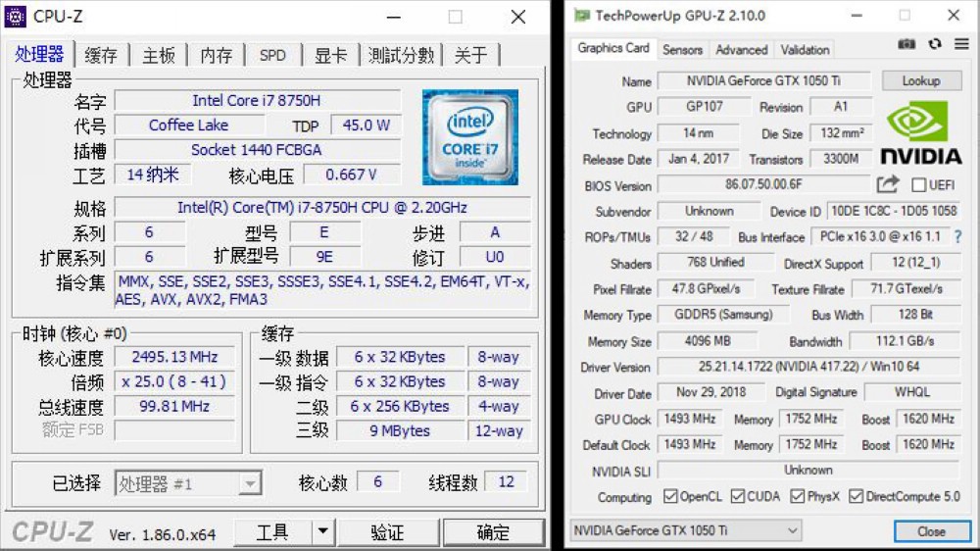Switch to the Sensors tab
Screen dimensions: 980x551
(x=682, y=50)
